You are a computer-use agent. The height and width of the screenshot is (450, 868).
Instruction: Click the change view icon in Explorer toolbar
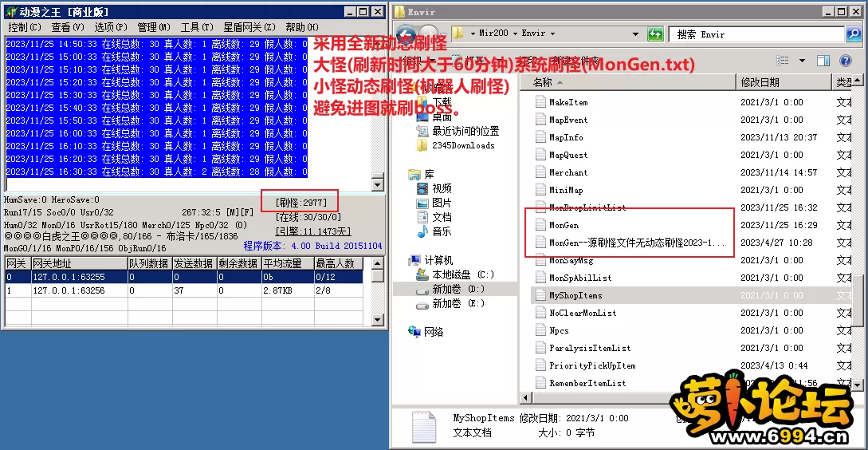coord(782,61)
